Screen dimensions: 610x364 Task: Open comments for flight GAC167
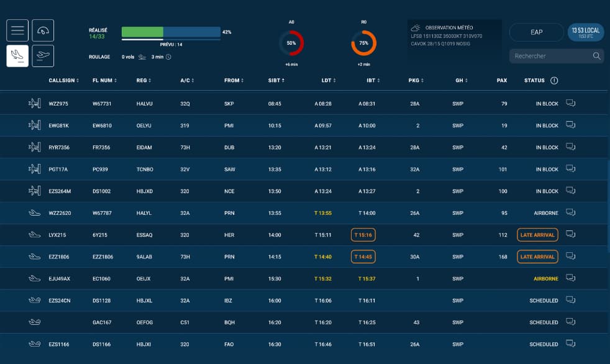tap(570, 322)
